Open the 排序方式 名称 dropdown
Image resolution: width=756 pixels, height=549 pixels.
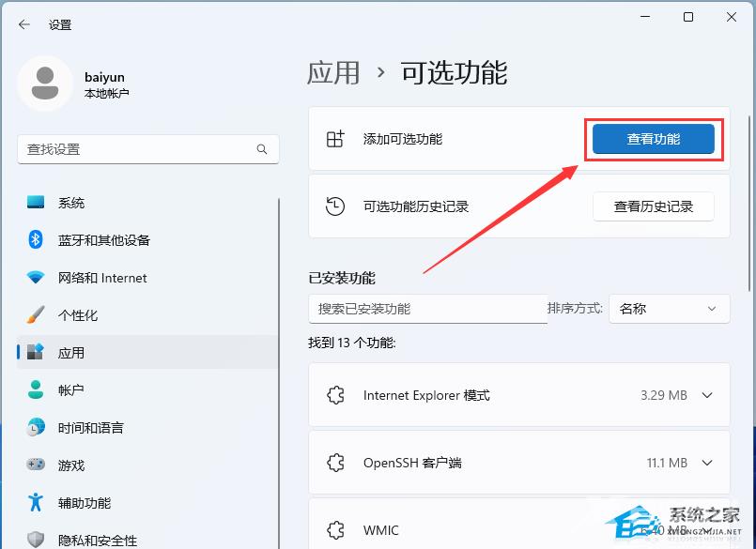point(670,309)
